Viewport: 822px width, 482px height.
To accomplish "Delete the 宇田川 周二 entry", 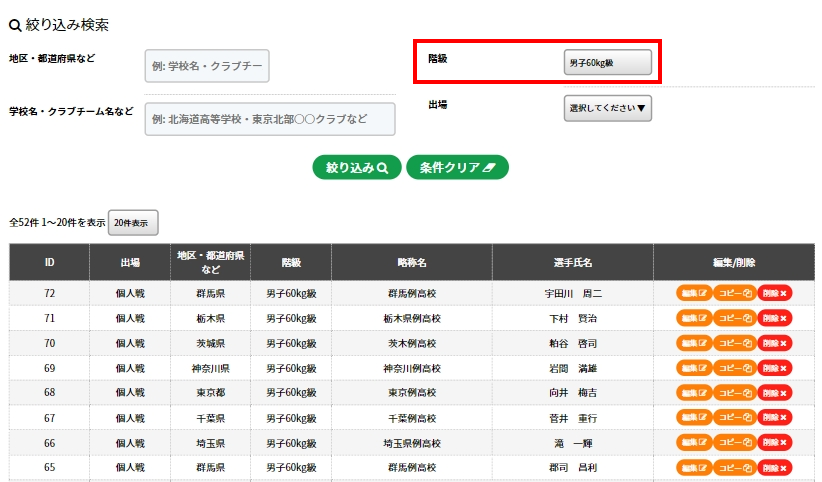I will coord(774,293).
